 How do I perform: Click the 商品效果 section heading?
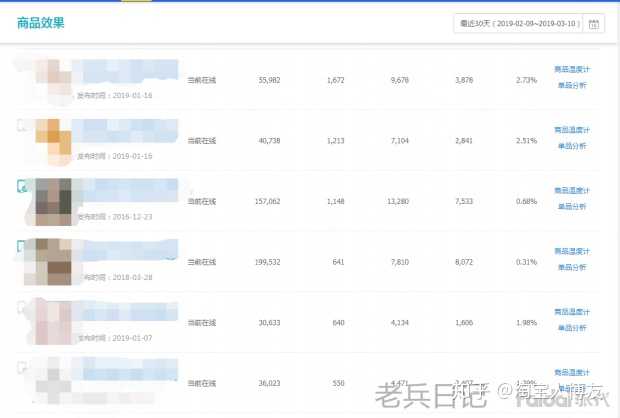[41, 24]
